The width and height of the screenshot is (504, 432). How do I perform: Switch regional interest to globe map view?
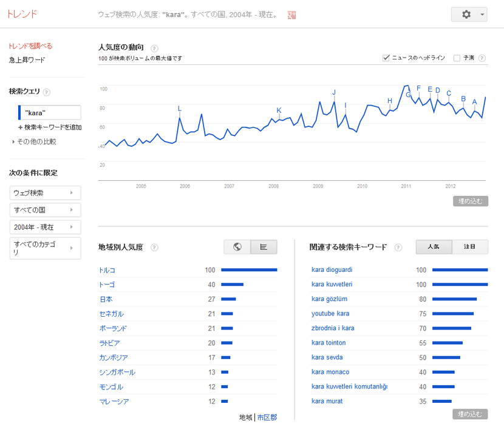(237, 247)
